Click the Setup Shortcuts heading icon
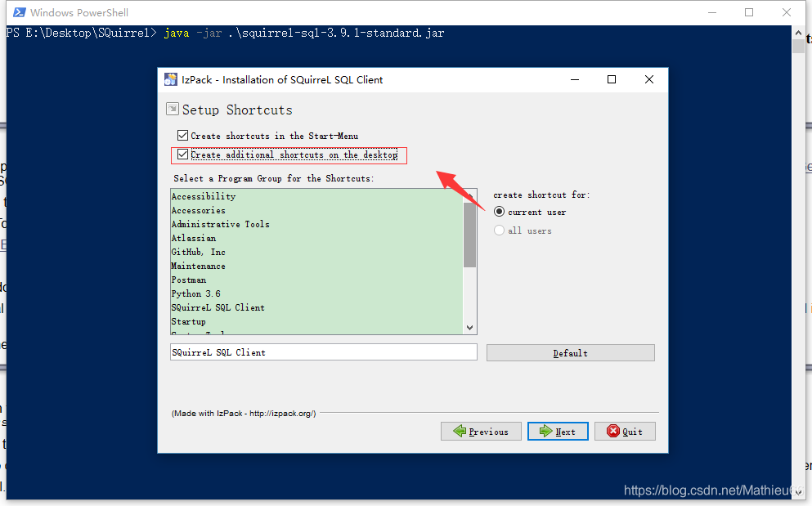The width and height of the screenshot is (812, 506). (172, 109)
